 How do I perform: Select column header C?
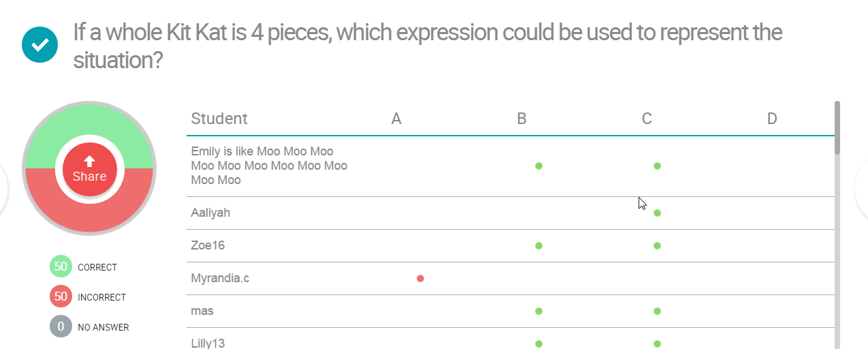point(647,119)
